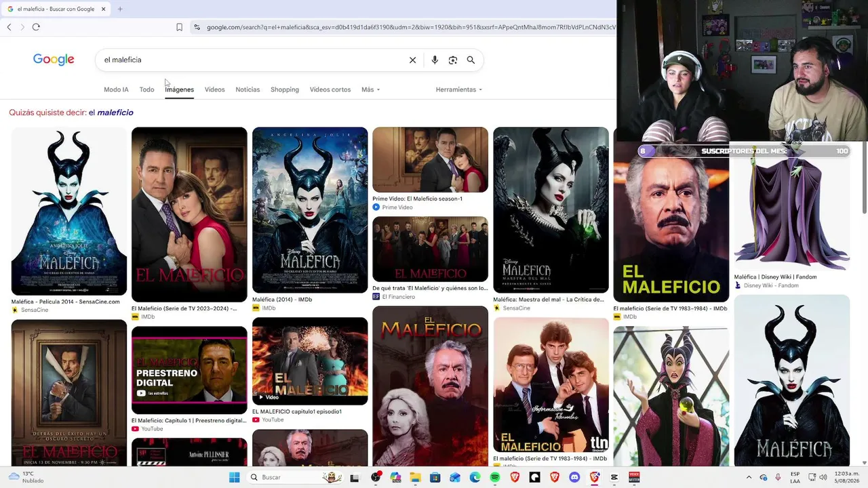
Task: Open Google Lens image search icon
Action: 453,60
